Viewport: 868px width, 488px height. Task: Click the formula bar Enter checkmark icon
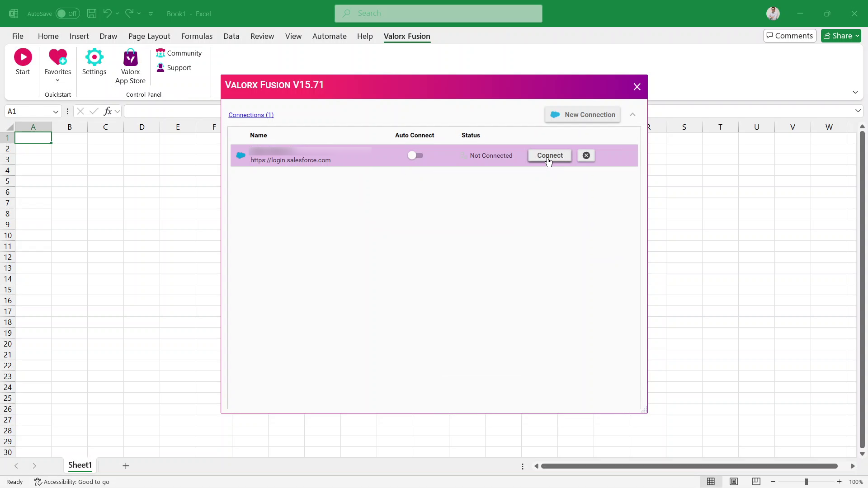coord(94,111)
